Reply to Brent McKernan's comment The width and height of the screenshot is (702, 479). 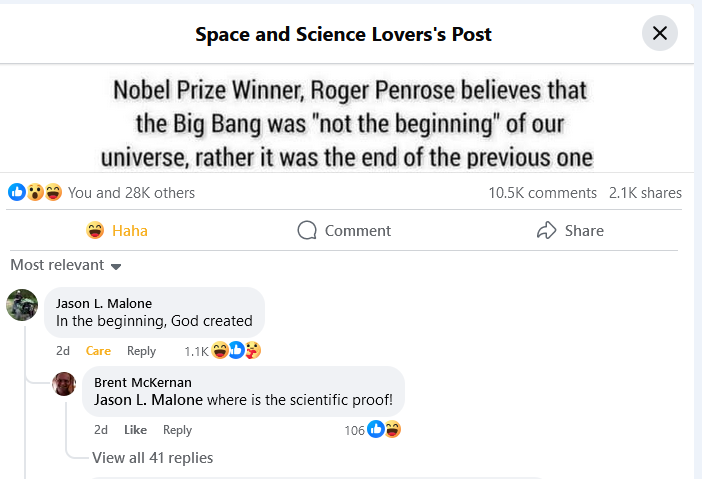[177, 430]
